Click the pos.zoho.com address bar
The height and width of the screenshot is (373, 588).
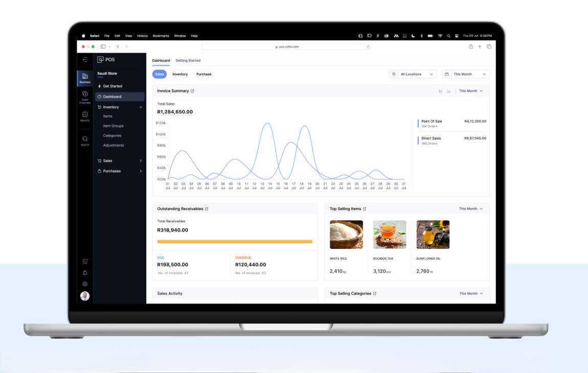click(x=286, y=47)
